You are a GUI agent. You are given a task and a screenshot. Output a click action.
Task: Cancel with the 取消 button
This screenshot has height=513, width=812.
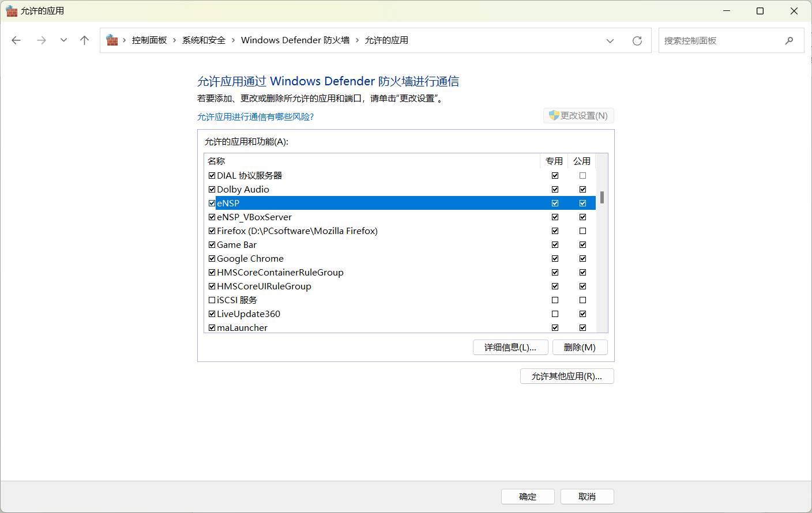click(587, 496)
